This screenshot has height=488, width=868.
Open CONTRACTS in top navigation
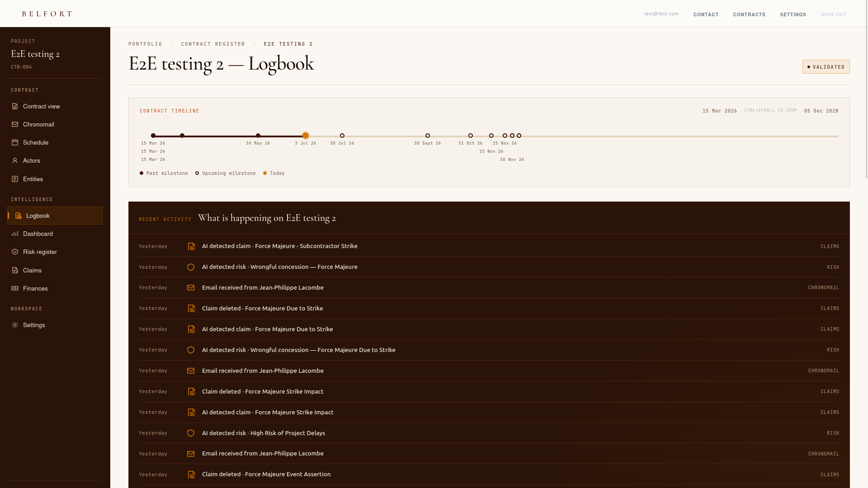pyautogui.click(x=749, y=14)
